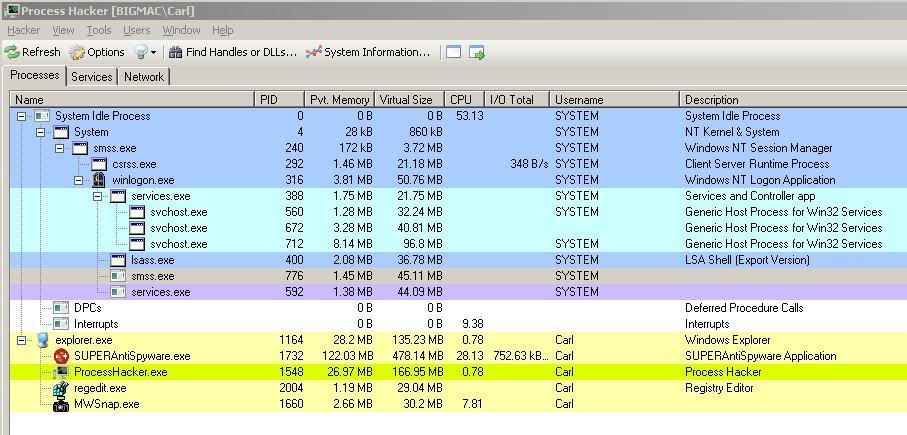
Task: Switch to the Services tab
Action: pos(91,76)
